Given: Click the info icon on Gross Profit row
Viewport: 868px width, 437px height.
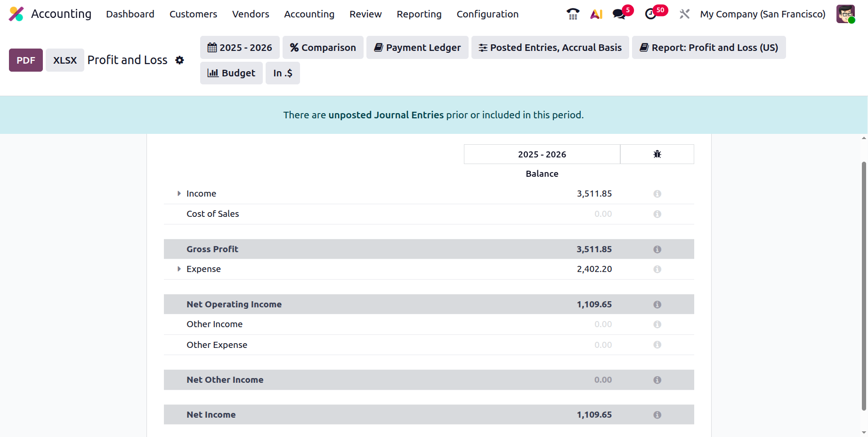Looking at the screenshot, I should click(x=657, y=249).
